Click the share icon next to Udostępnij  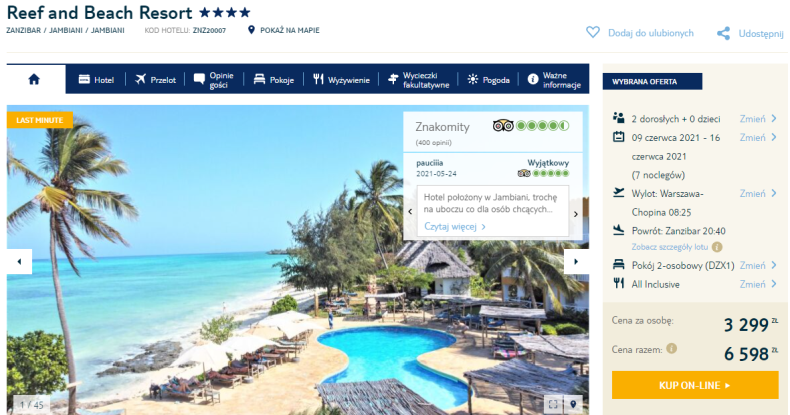pyautogui.click(x=723, y=34)
